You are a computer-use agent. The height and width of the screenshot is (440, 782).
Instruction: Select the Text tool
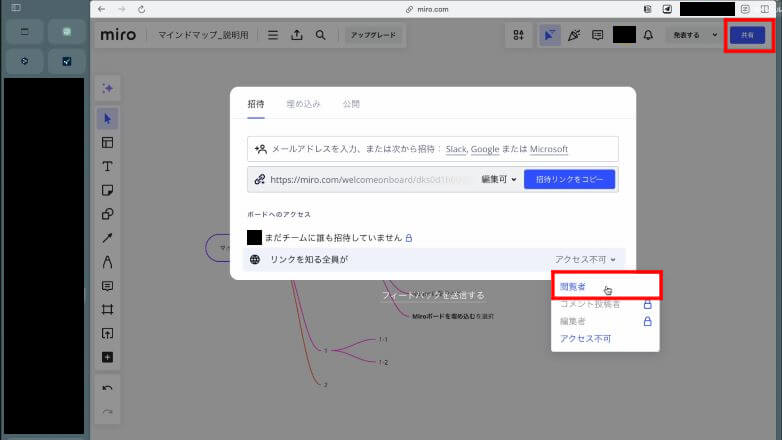click(x=107, y=167)
